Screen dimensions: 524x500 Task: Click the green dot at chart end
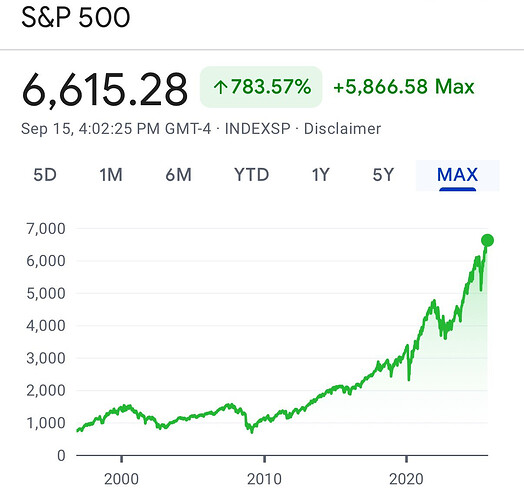pos(487,240)
